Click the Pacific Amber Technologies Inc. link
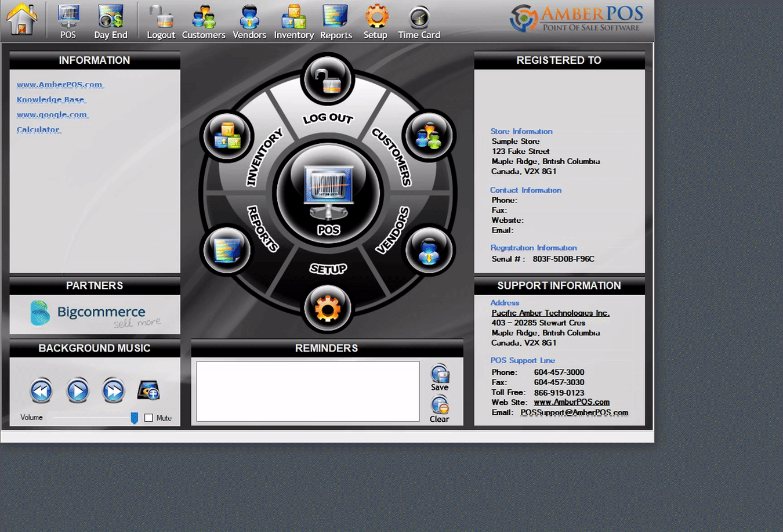The image size is (783, 532). (x=550, y=313)
